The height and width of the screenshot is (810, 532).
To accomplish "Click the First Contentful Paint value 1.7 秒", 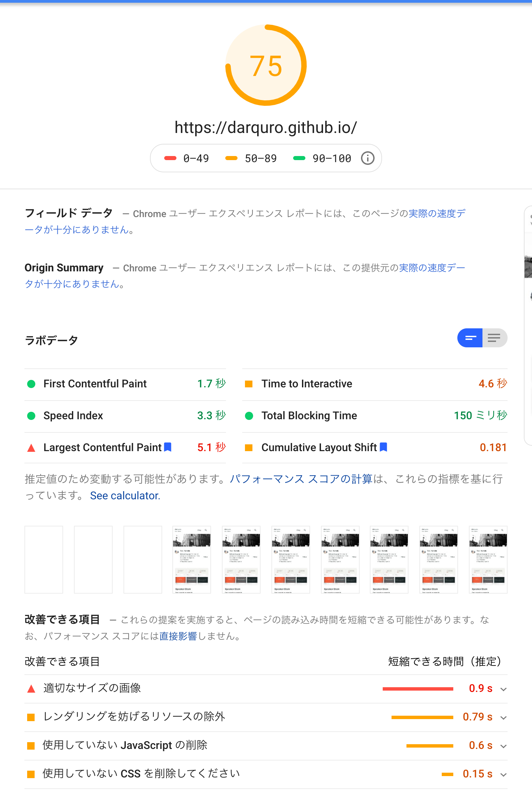I will [211, 384].
